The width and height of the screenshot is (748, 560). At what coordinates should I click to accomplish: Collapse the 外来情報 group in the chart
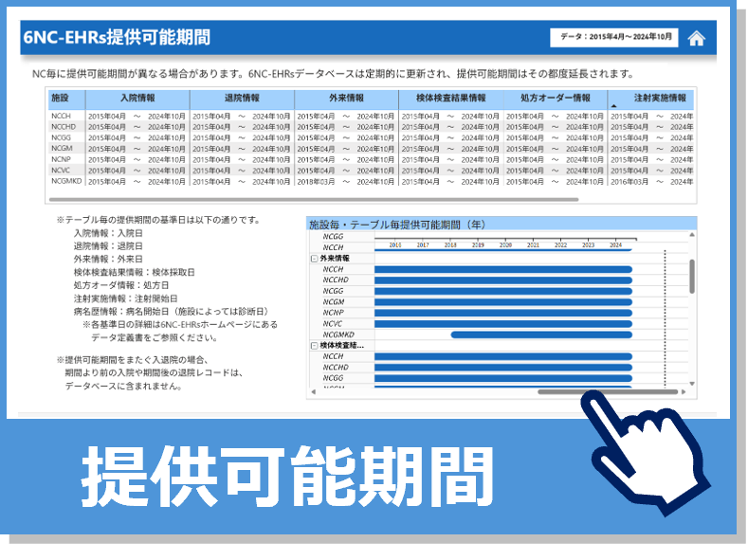point(314,259)
